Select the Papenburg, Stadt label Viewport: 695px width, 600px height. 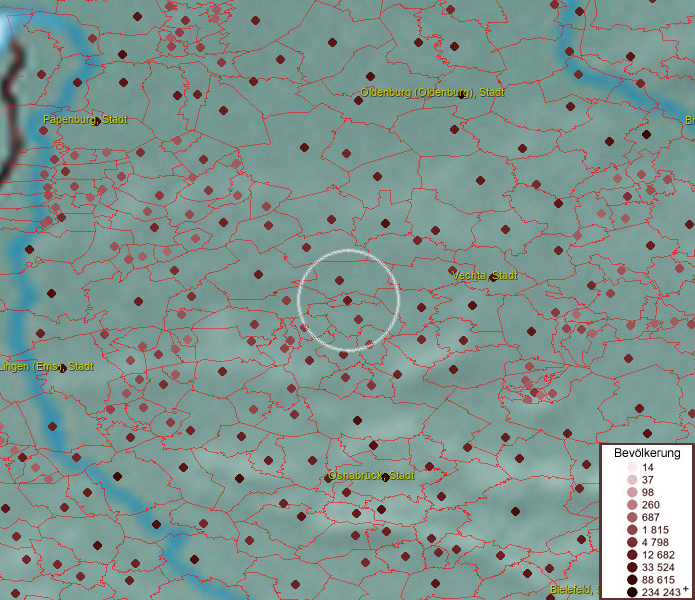pyautogui.click(x=85, y=120)
